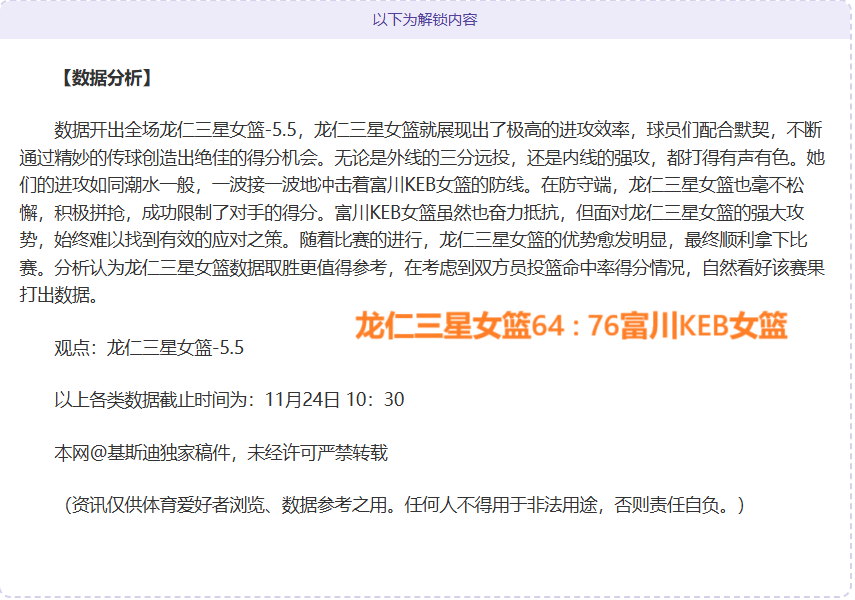This screenshot has height=600, width=855.
Task: Click the 10：30 cutoff time
Action: coord(375,400)
